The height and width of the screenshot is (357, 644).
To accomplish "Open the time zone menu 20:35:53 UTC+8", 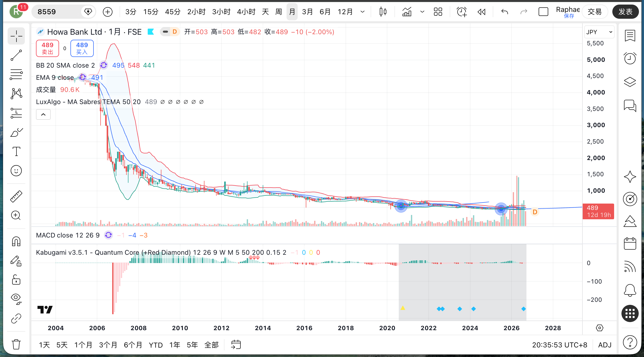I will click(x=560, y=345).
